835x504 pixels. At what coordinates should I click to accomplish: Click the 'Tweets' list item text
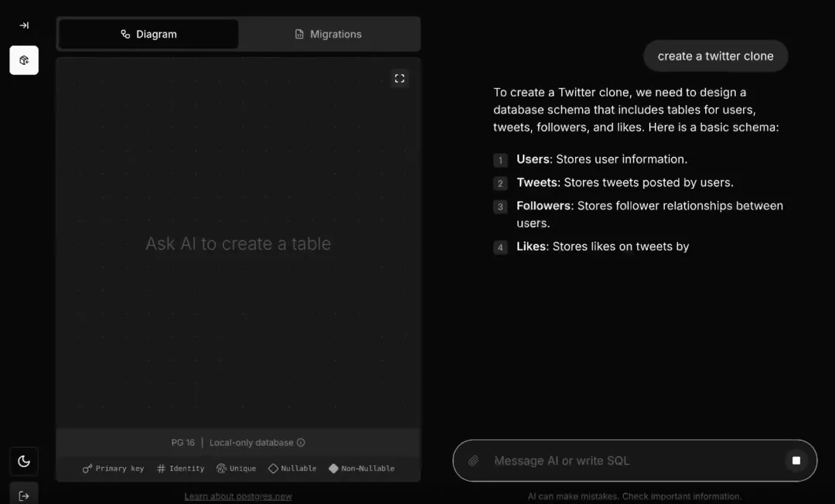click(625, 182)
